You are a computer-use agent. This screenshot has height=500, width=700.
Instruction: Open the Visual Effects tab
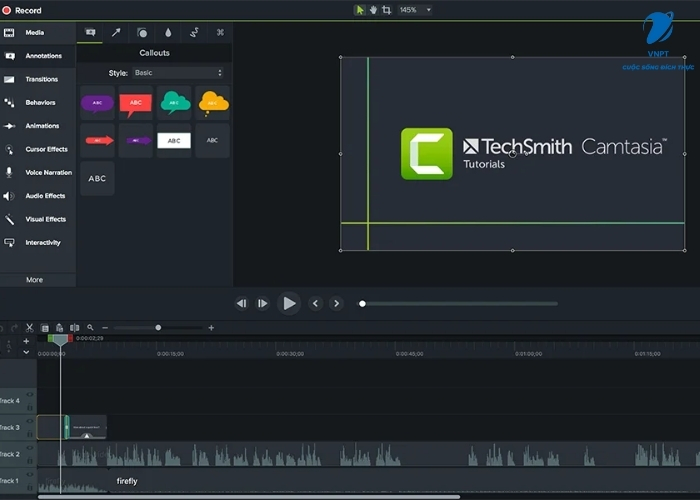coord(38,219)
